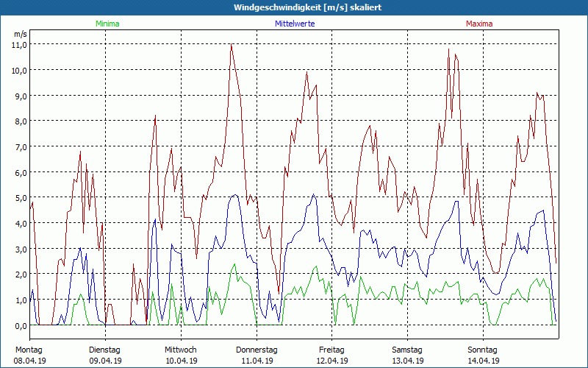Click the 'Mittwoch' day label
This screenshot has height=368, width=588.
coord(181,350)
